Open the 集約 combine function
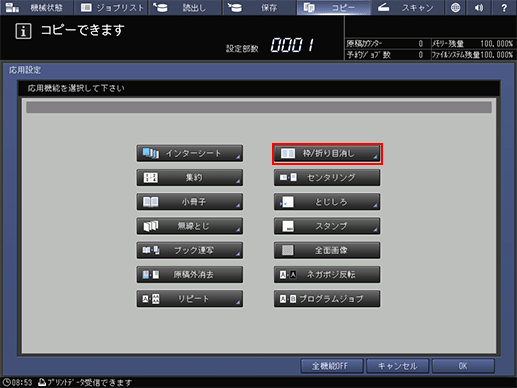 (189, 178)
